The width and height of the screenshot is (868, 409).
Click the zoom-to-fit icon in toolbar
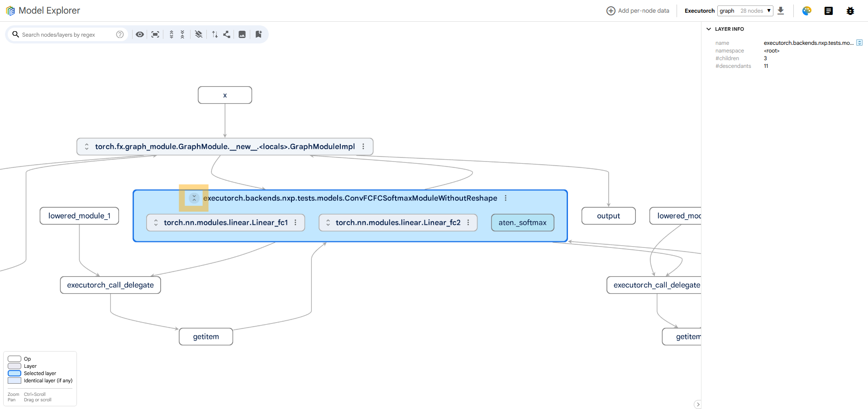155,34
